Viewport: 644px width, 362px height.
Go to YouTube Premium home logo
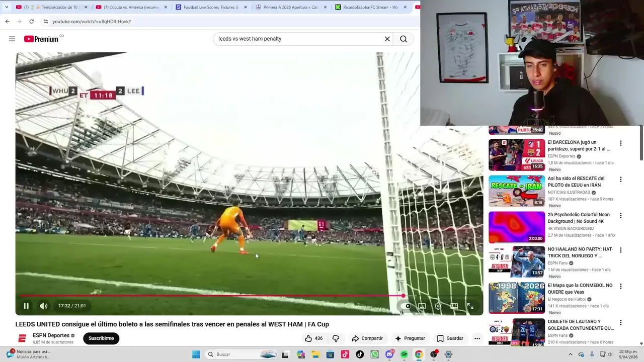coord(42,39)
